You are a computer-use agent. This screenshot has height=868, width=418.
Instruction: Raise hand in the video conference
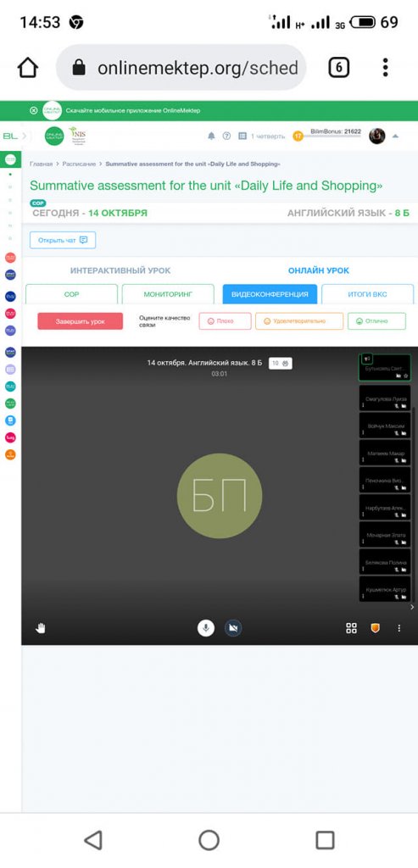pos(41,628)
